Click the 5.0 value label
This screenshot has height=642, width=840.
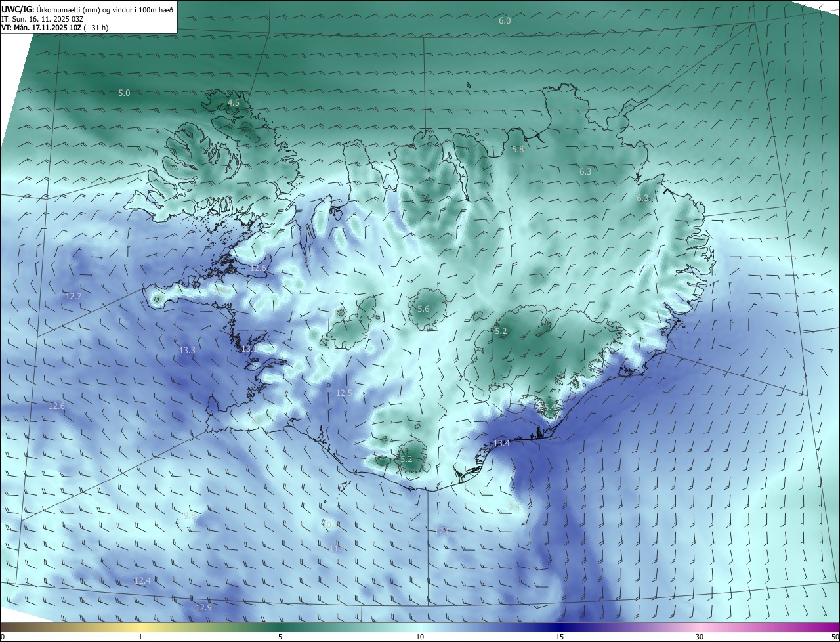click(x=124, y=93)
